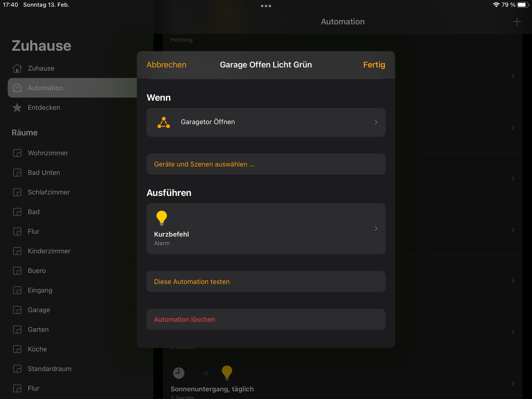The width and height of the screenshot is (532, 399).
Task: Open the Entdecken sidebar item
Action: (44, 108)
